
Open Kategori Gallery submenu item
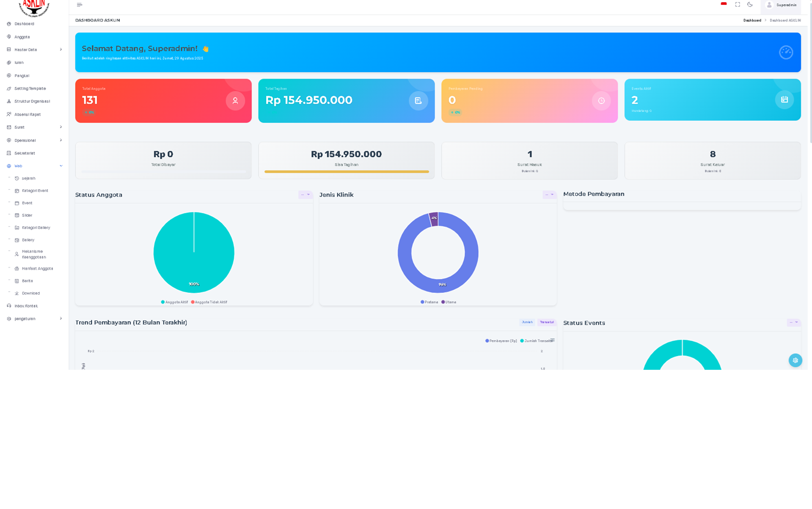click(x=36, y=227)
